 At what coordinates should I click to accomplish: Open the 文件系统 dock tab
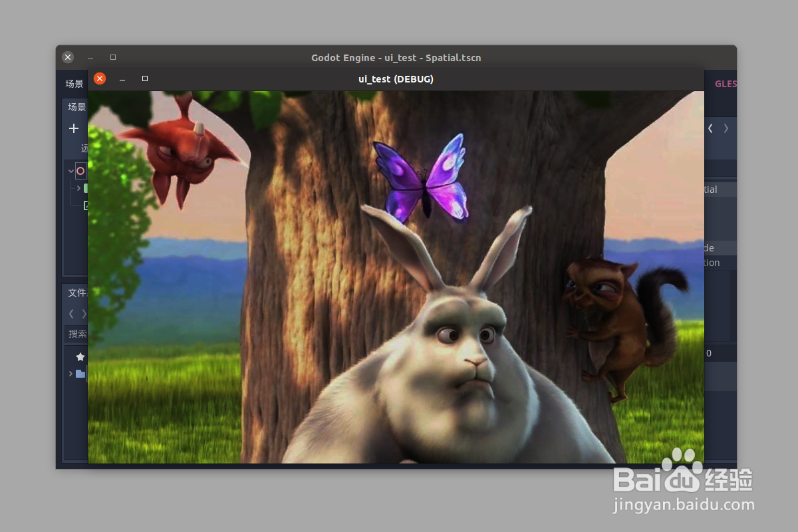[x=77, y=293]
